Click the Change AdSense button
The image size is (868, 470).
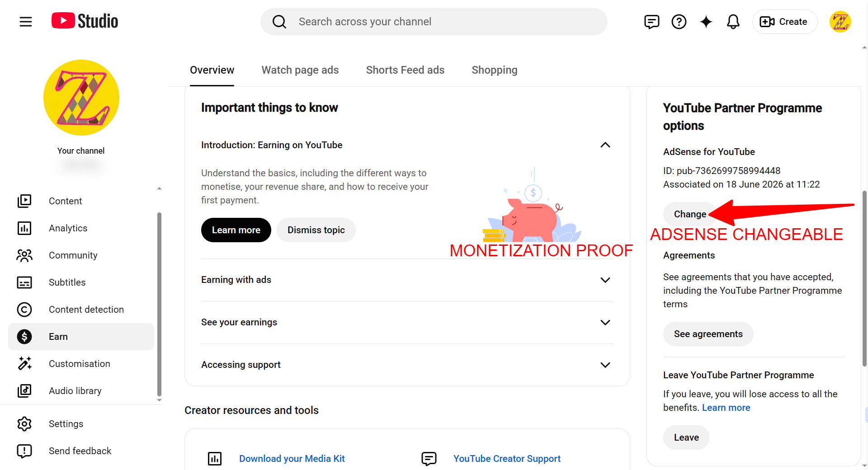(x=690, y=214)
